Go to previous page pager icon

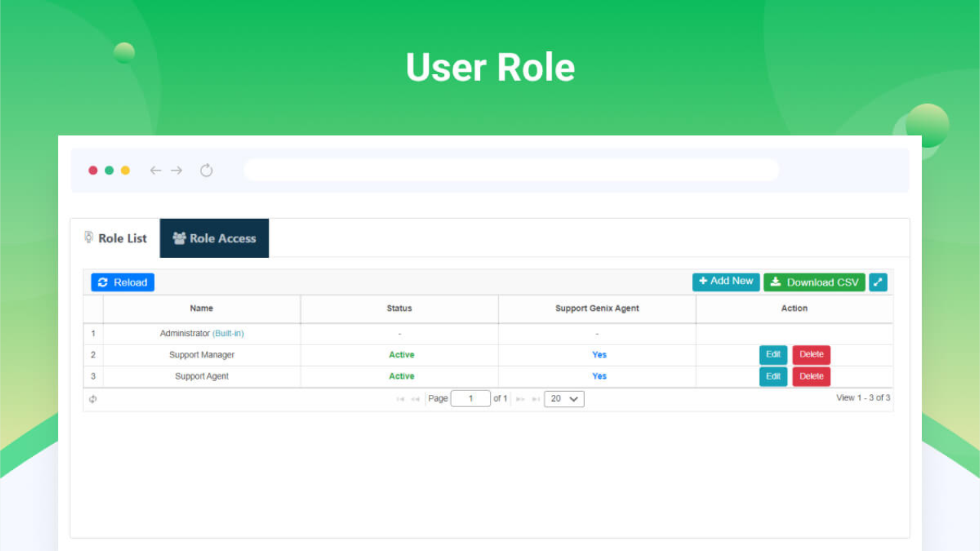tap(415, 399)
